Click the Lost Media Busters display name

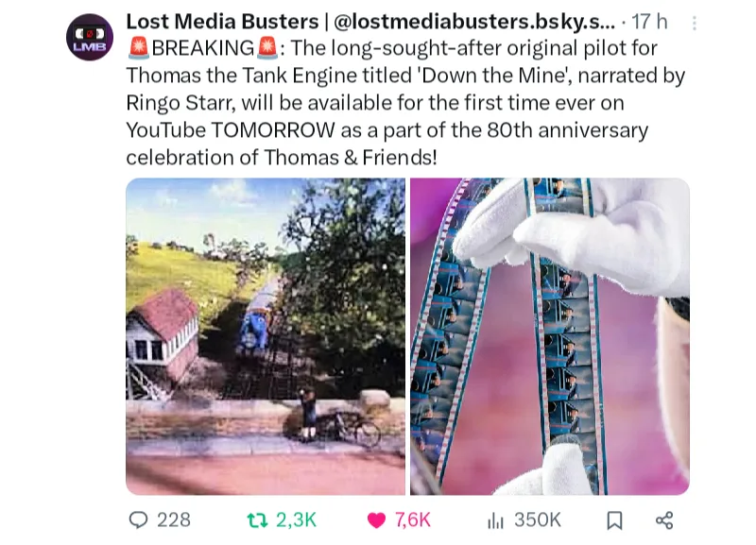[222, 22]
